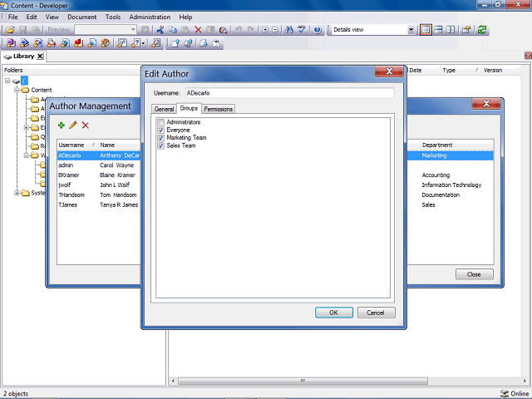Image resolution: width=532 pixels, height=399 pixels.
Task: Select the TJames author row
Action: coord(99,205)
